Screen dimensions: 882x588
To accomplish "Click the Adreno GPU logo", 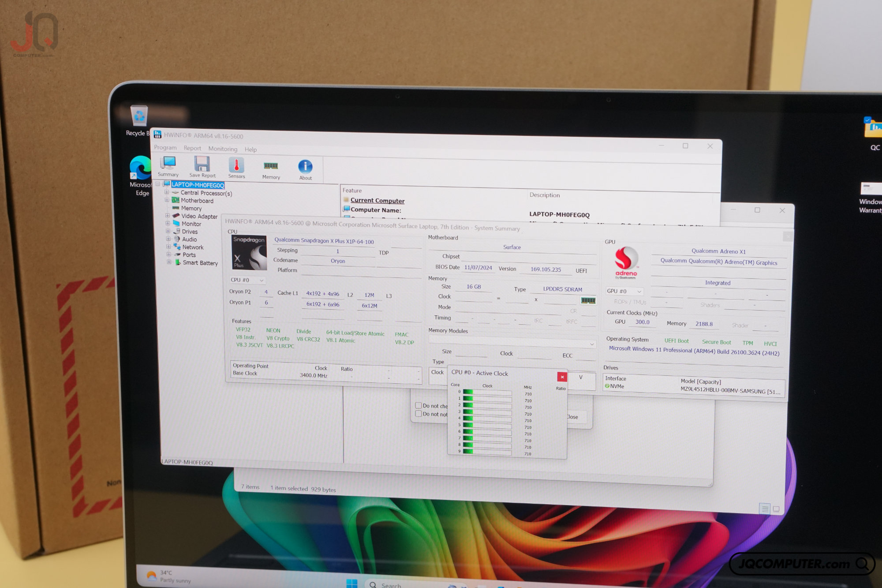I will point(626,263).
